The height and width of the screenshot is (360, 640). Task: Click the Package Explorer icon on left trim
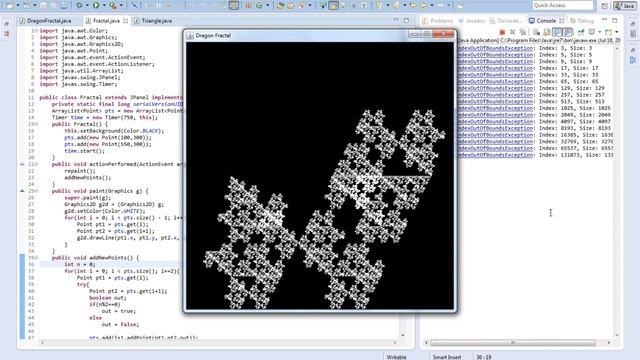click(x=7, y=34)
